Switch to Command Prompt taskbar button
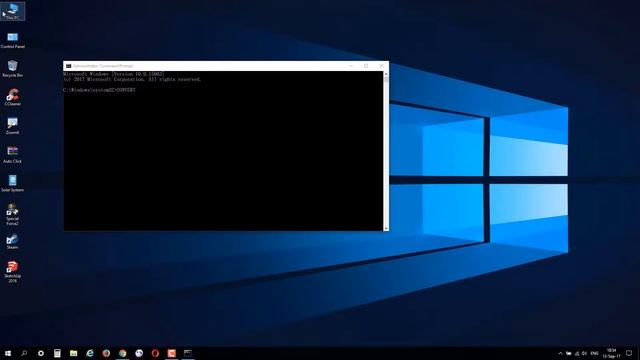The height and width of the screenshot is (360, 640). pyautogui.click(x=188, y=353)
